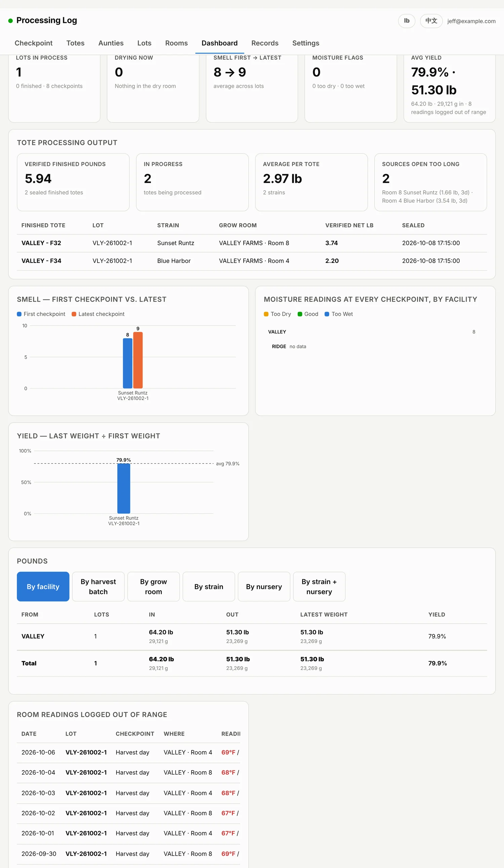The width and height of the screenshot is (504, 868).
Task: Click the 2026-09-30 out-of-range reading date
Action: pyautogui.click(x=39, y=854)
